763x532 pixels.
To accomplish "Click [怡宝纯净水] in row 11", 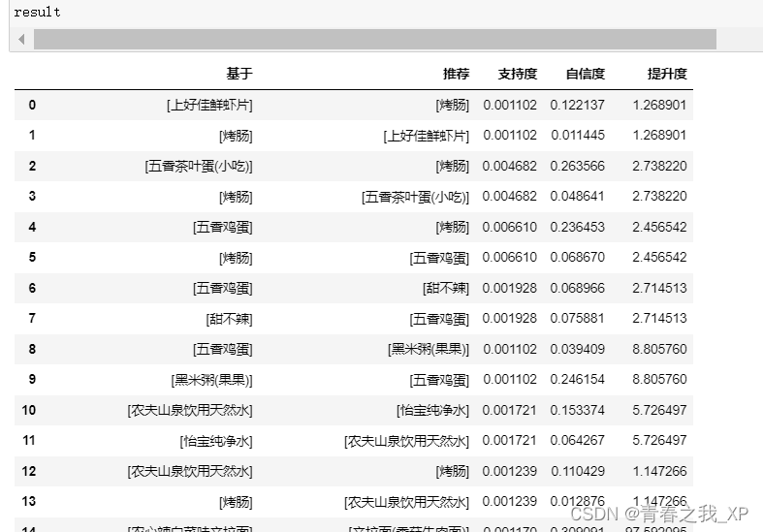I will click(x=216, y=441).
